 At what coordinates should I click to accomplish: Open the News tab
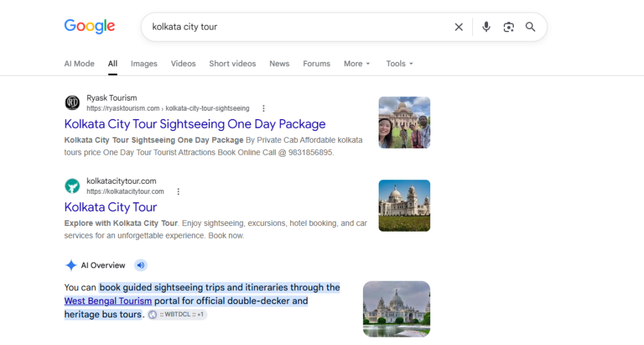(279, 64)
